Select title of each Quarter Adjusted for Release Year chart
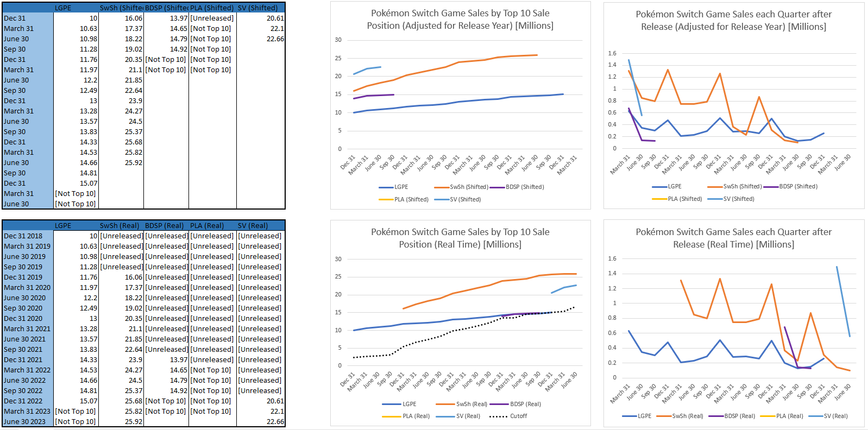The height and width of the screenshot is (430, 868). [734, 20]
